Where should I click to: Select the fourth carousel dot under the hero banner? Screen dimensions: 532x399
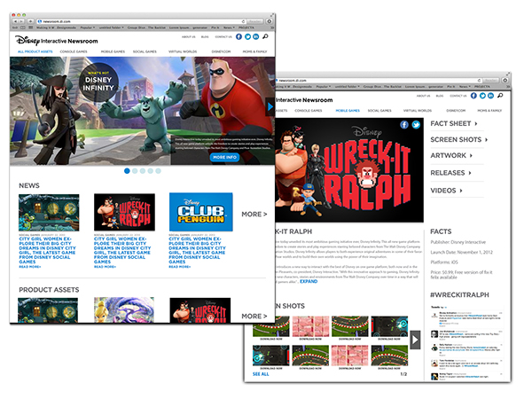[151, 170]
